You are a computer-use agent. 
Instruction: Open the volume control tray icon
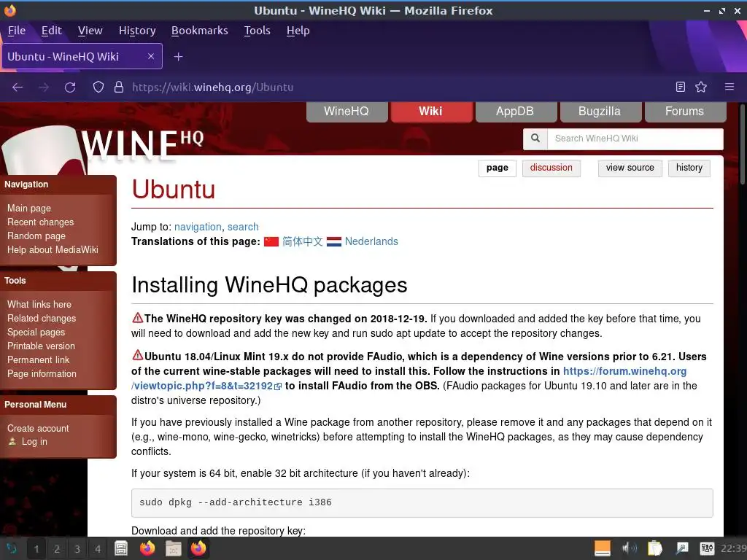[x=630, y=548]
